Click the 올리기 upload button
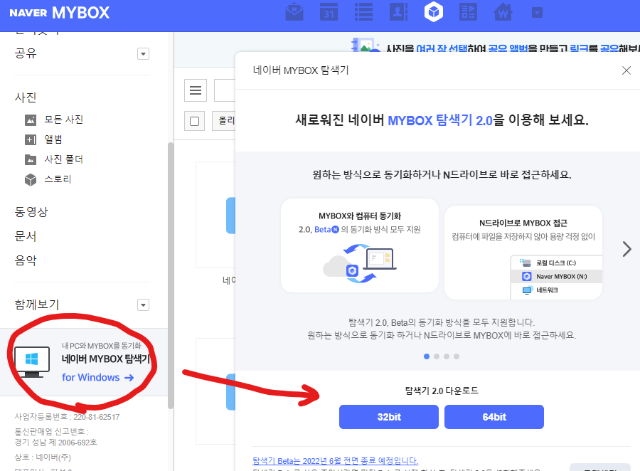Image resolution: width=640 pixels, height=471 pixels. [224, 121]
